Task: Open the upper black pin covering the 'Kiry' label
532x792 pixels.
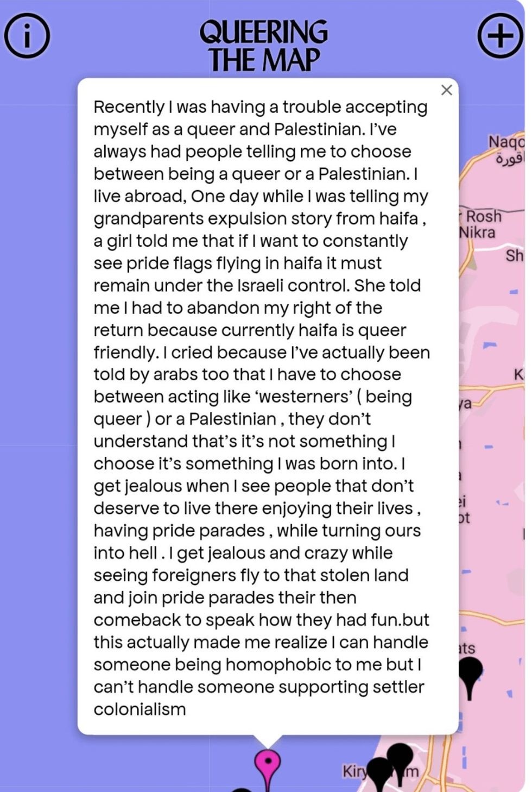Action: pyautogui.click(x=401, y=756)
